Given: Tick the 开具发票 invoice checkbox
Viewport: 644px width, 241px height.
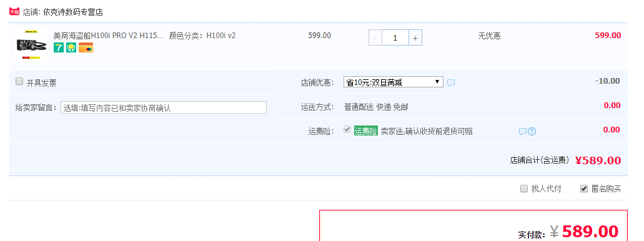Looking at the screenshot, I should (x=19, y=81).
